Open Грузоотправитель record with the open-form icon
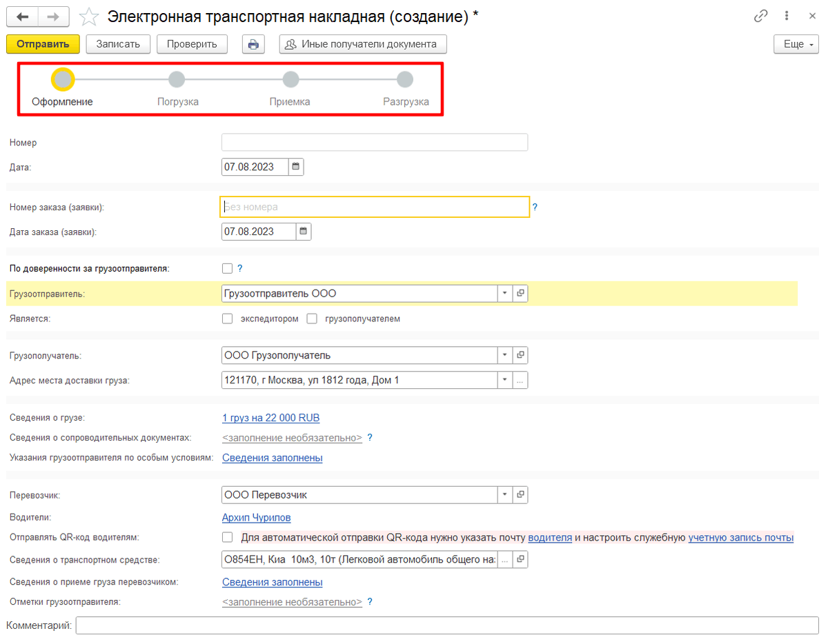This screenshot has height=644, width=828. coord(520,294)
